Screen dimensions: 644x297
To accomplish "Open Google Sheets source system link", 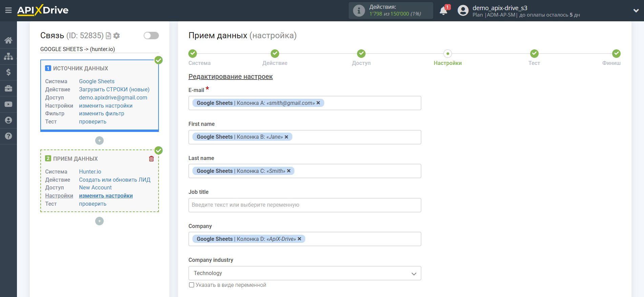I will 97,81.
